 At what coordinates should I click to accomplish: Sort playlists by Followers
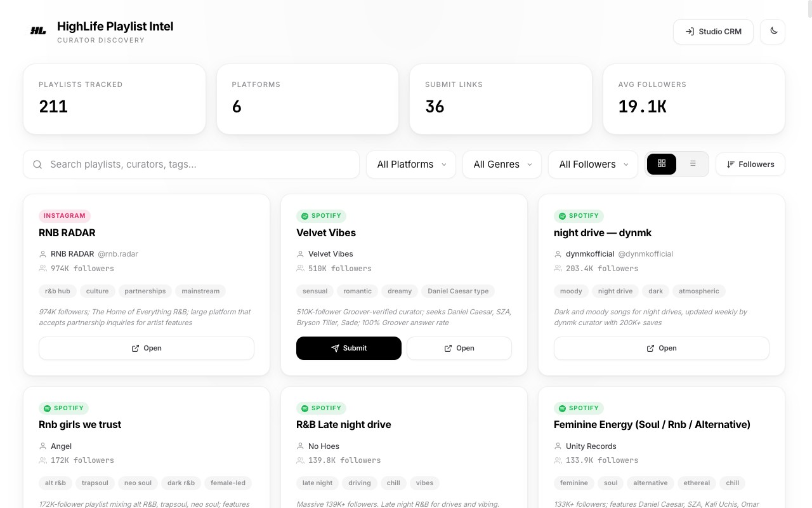[750, 164]
